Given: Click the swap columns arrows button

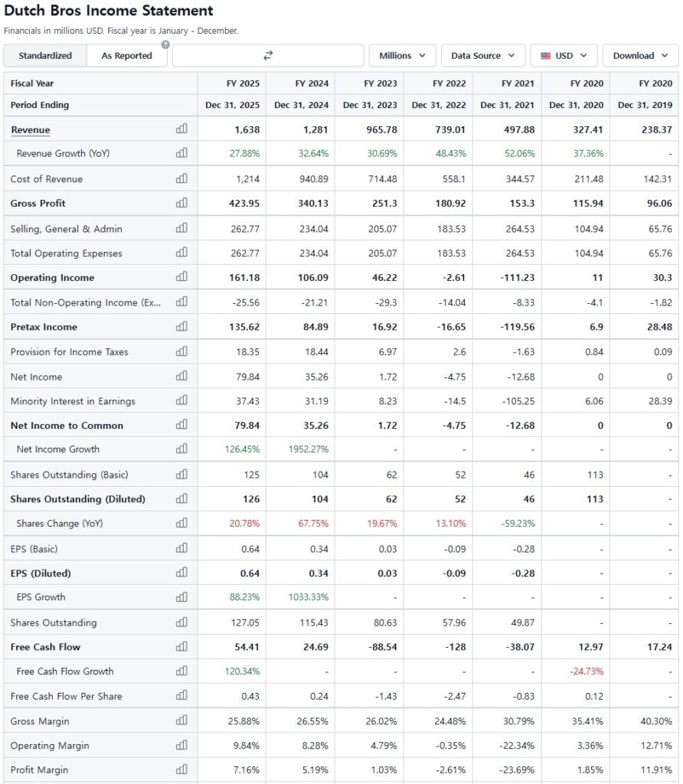Looking at the screenshot, I should tap(268, 56).
